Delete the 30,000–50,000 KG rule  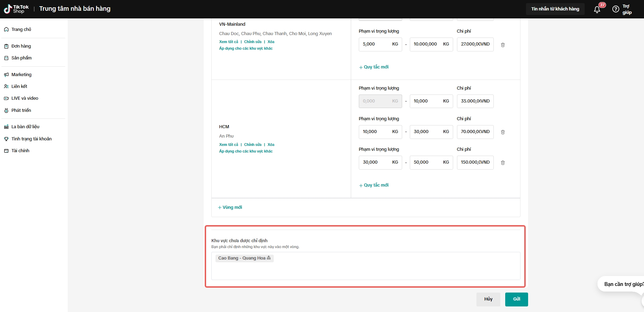[503, 163]
